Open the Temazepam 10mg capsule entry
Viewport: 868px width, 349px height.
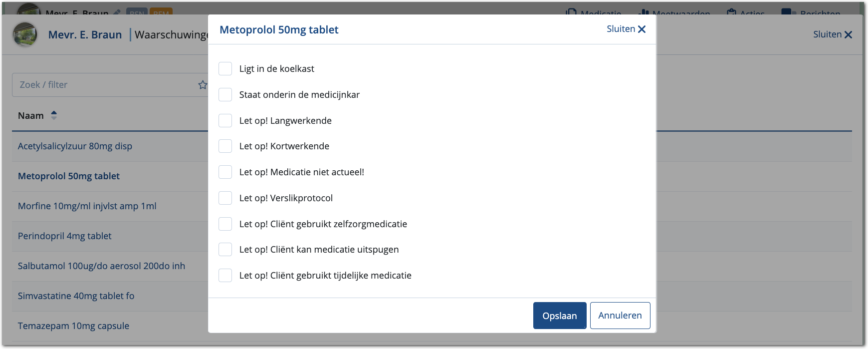(x=73, y=326)
